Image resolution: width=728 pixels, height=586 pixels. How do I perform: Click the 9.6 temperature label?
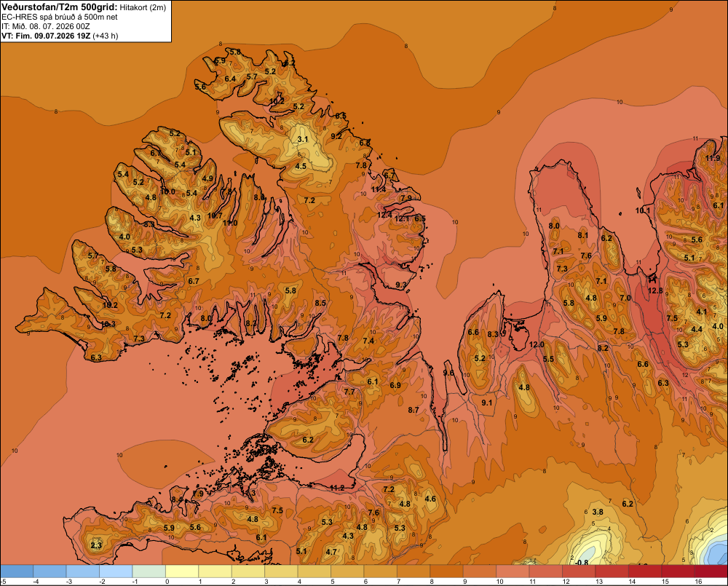(x=448, y=373)
